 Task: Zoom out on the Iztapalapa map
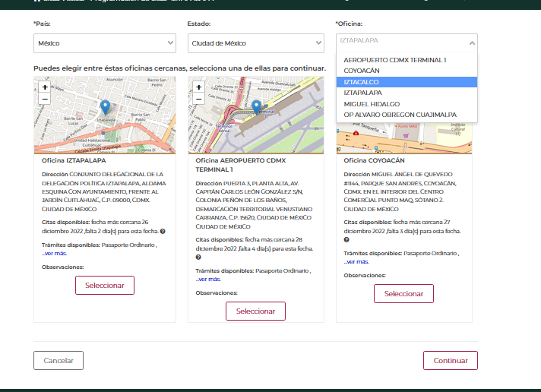45,99
